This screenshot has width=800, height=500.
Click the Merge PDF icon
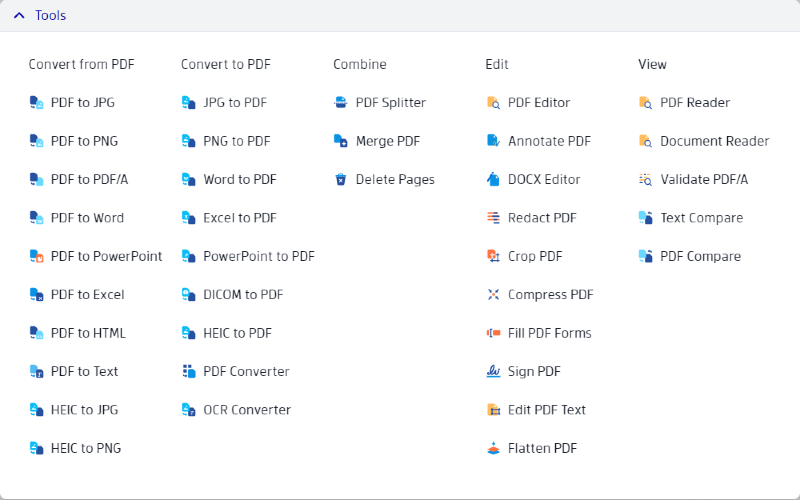341,141
